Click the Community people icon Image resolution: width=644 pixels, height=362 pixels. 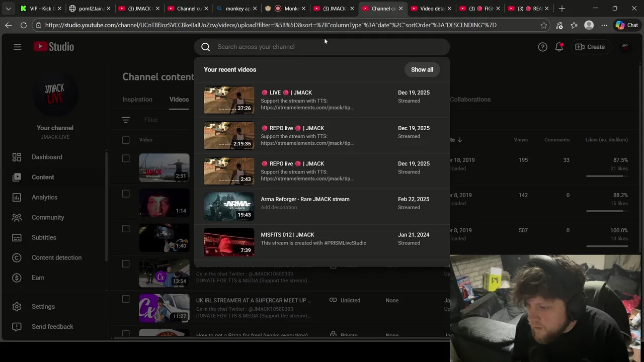[x=17, y=217]
